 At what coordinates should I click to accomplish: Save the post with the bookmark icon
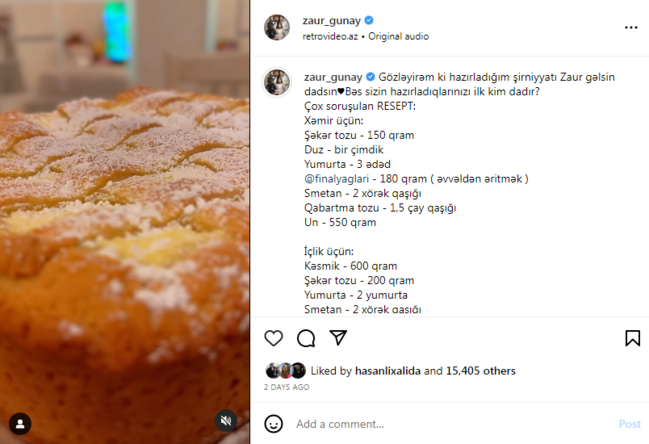click(632, 338)
